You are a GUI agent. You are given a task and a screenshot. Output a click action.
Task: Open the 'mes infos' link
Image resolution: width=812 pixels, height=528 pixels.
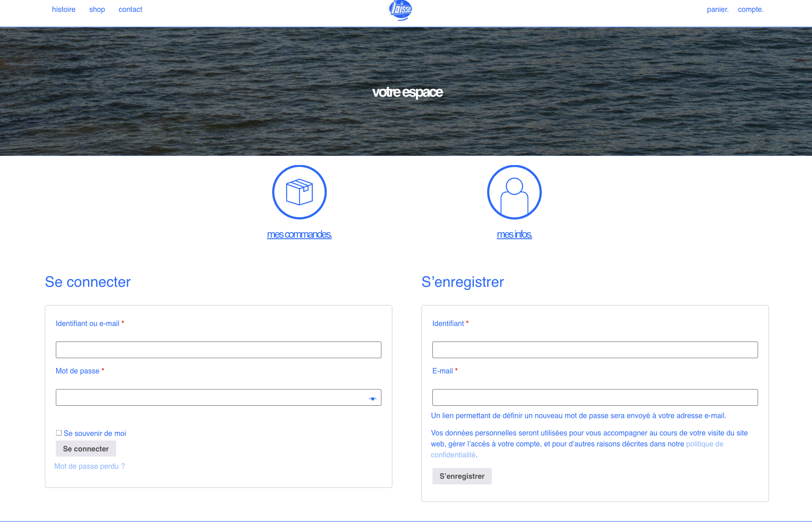point(514,234)
